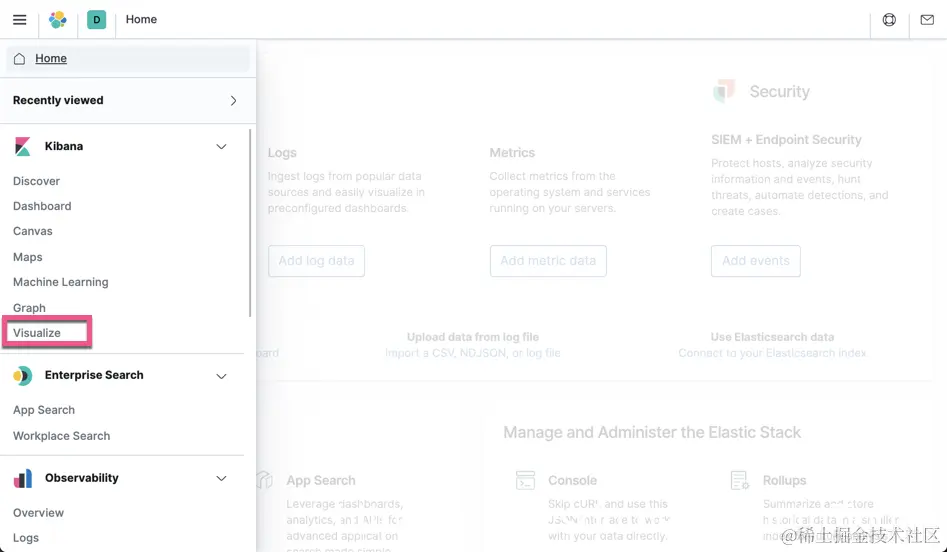This screenshot has width=947, height=552.
Task: Open Discover in the sidebar
Action: 36,181
